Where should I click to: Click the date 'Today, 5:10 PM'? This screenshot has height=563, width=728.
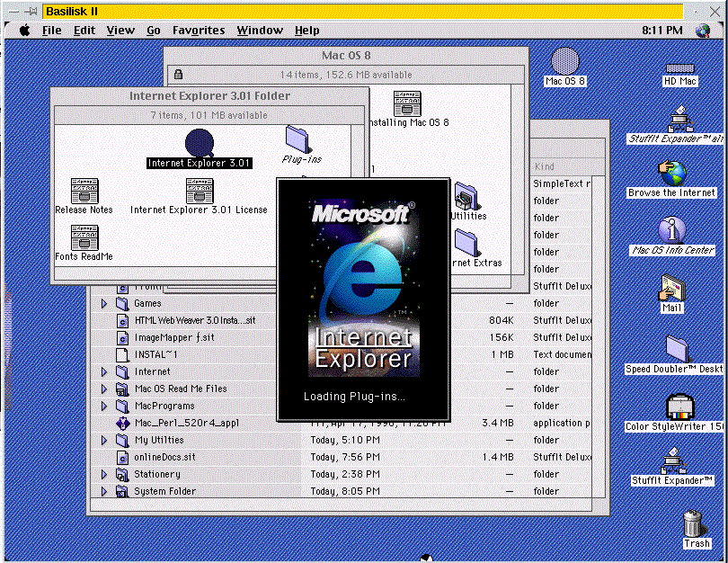point(345,440)
